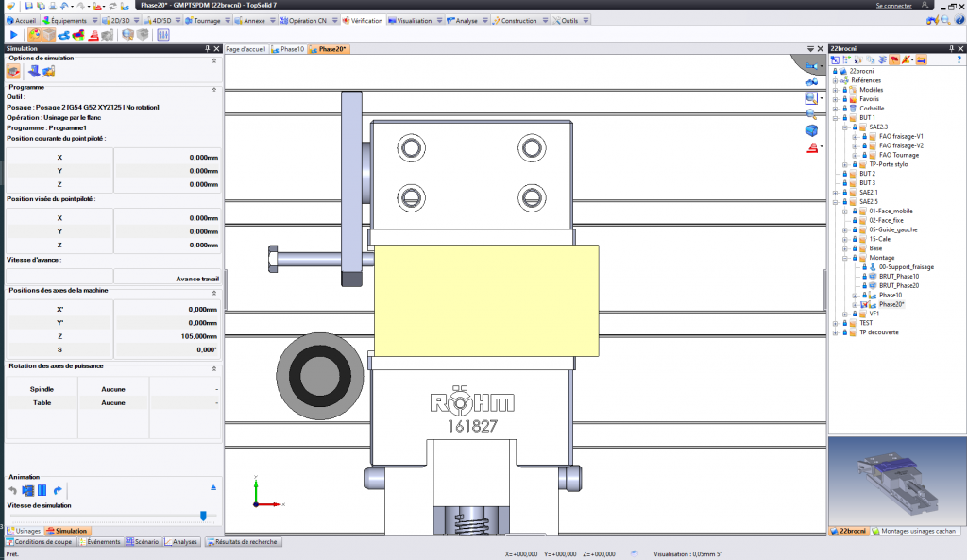
Task: Switch to the Phase10 document tab
Action: click(x=290, y=49)
